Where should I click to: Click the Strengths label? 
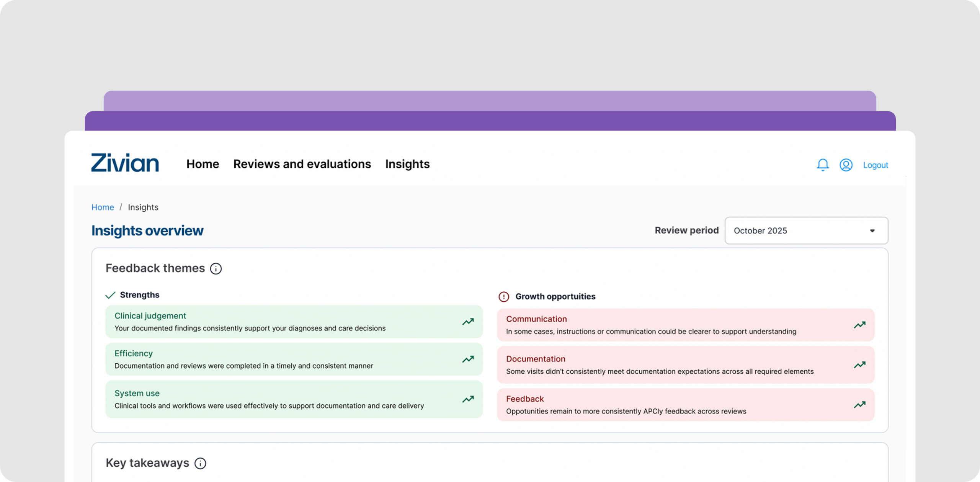(140, 295)
